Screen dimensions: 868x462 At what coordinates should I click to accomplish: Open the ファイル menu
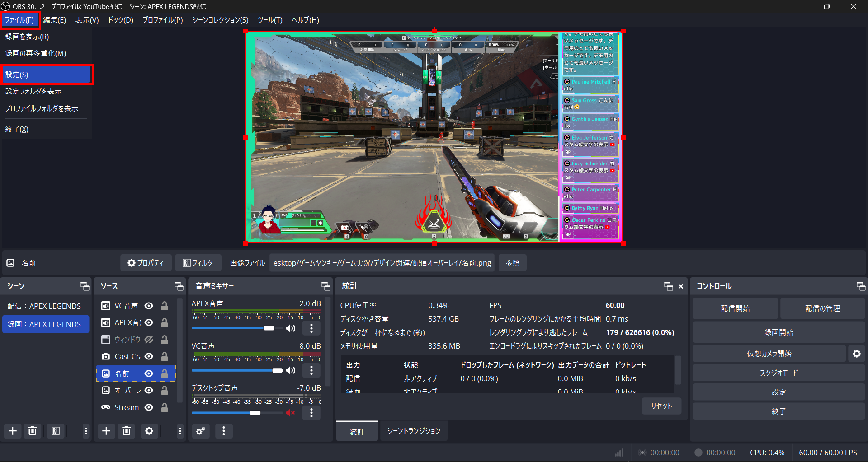[19, 20]
